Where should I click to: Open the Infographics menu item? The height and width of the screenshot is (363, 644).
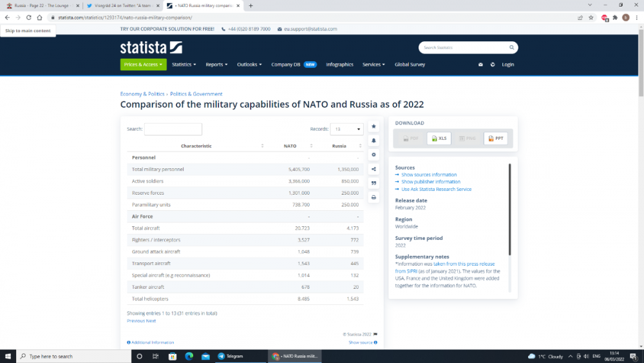pyautogui.click(x=339, y=64)
